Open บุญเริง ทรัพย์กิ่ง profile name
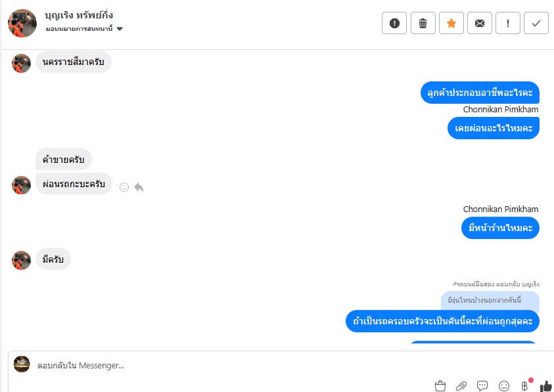 coord(79,15)
